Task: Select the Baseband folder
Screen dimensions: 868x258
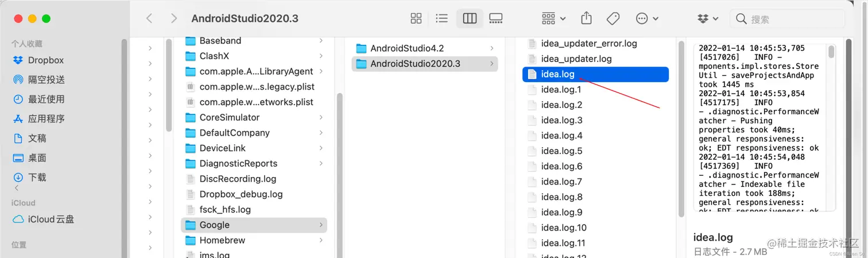Action: click(254, 41)
